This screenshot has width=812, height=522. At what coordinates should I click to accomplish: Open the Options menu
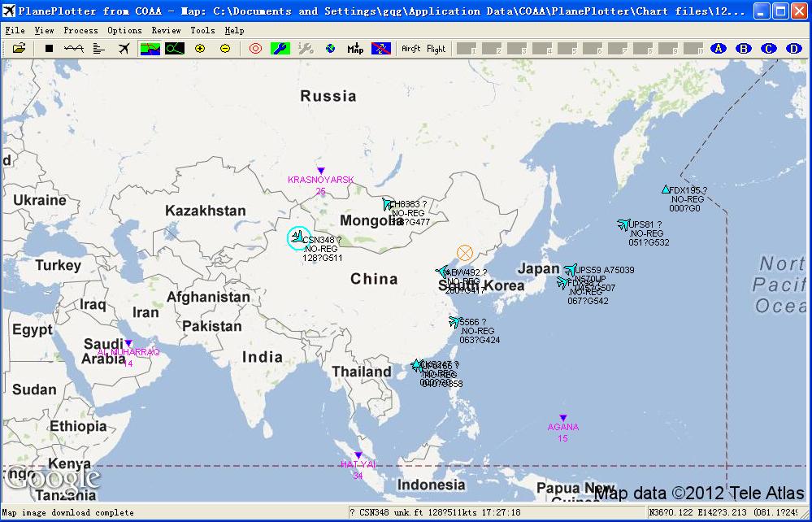[124, 31]
